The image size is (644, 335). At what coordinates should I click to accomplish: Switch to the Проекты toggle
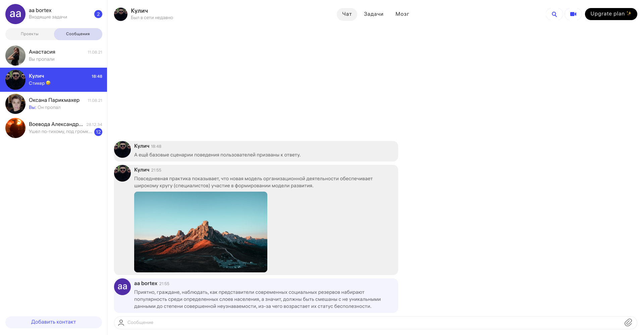tap(30, 34)
